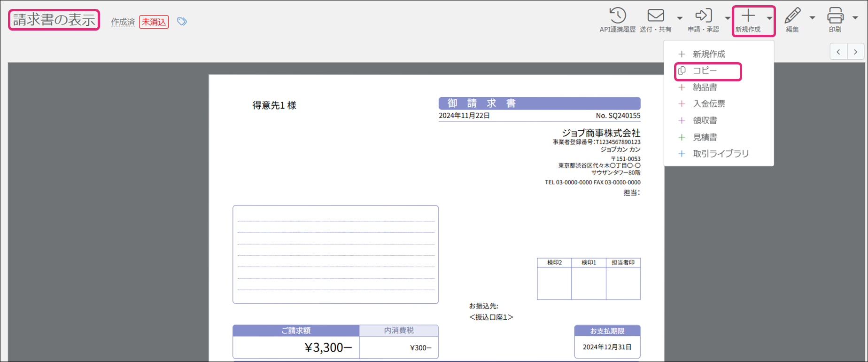The width and height of the screenshot is (868, 362).
Task: Click the 編集 pencil icon
Action: tap(792, 16)
